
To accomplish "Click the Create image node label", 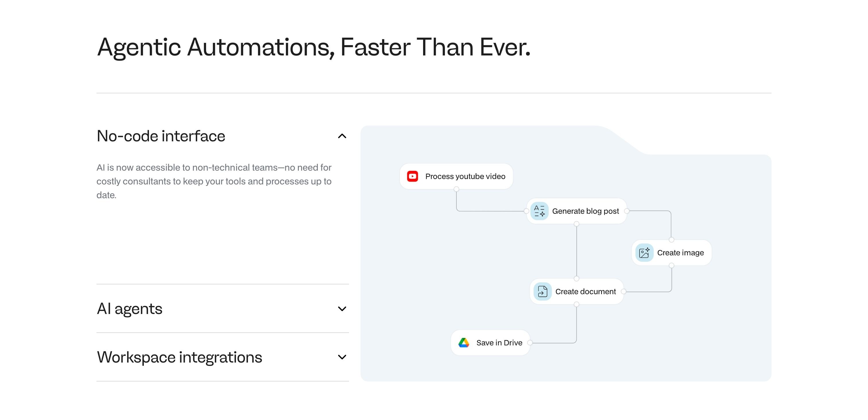I will pos(680,253).
